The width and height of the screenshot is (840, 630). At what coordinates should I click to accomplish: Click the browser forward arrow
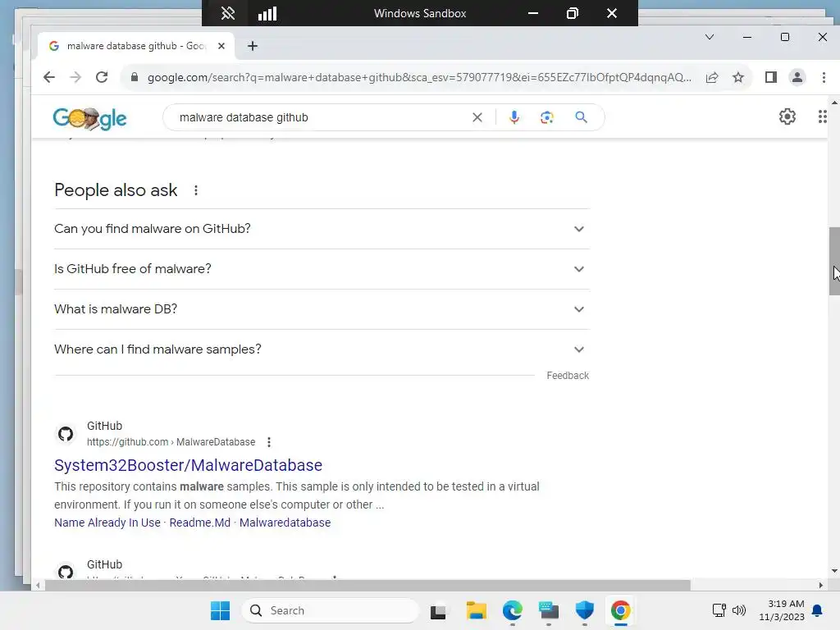75,77
